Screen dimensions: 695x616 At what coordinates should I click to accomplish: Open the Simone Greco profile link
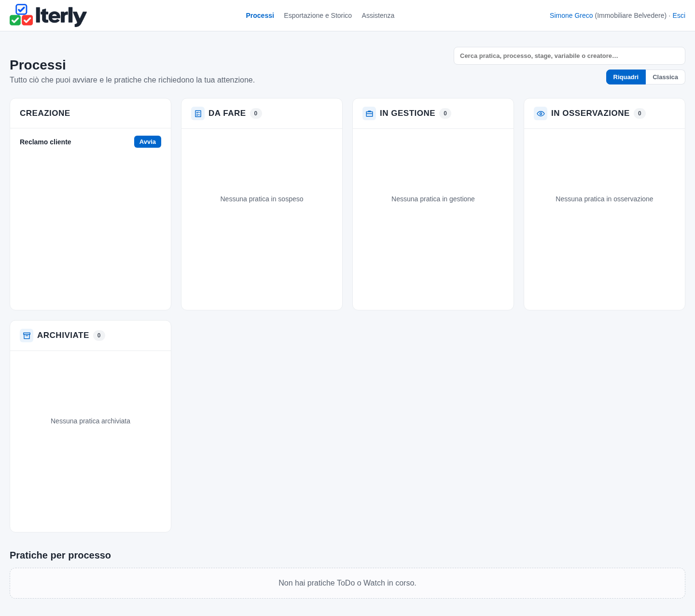pyautogui.click(x=571, y=15)
